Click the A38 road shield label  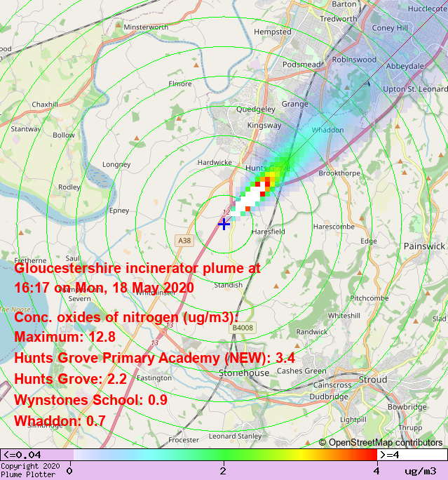[184, 241]
